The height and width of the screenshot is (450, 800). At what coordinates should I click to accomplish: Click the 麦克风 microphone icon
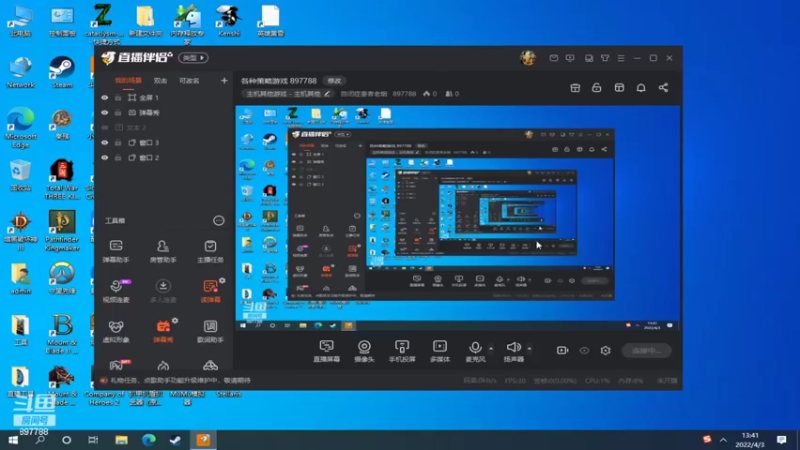pyautogui.click(x=475, y=347)
